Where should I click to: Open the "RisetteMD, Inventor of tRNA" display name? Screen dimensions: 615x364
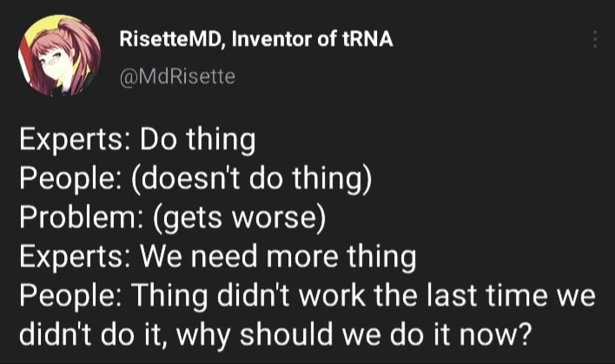tap(255, 40)
